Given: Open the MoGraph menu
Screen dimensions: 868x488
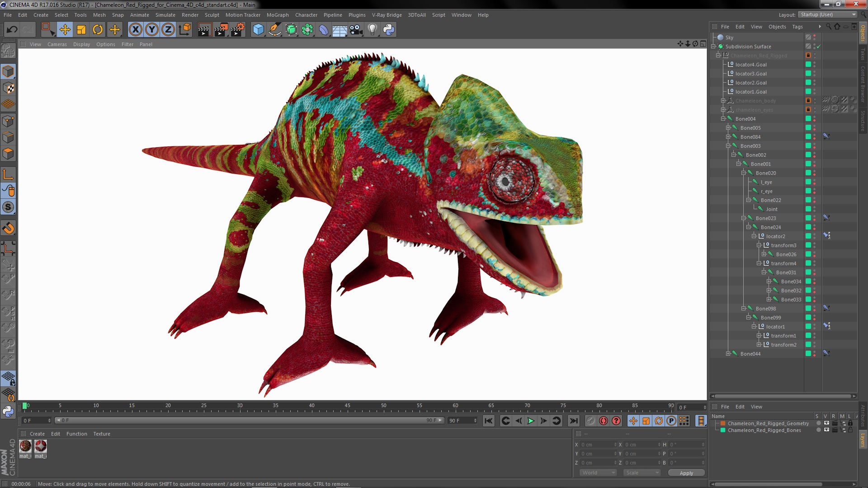Looking at the screenshot, I should pyautogui.click(x=278, y=15).
